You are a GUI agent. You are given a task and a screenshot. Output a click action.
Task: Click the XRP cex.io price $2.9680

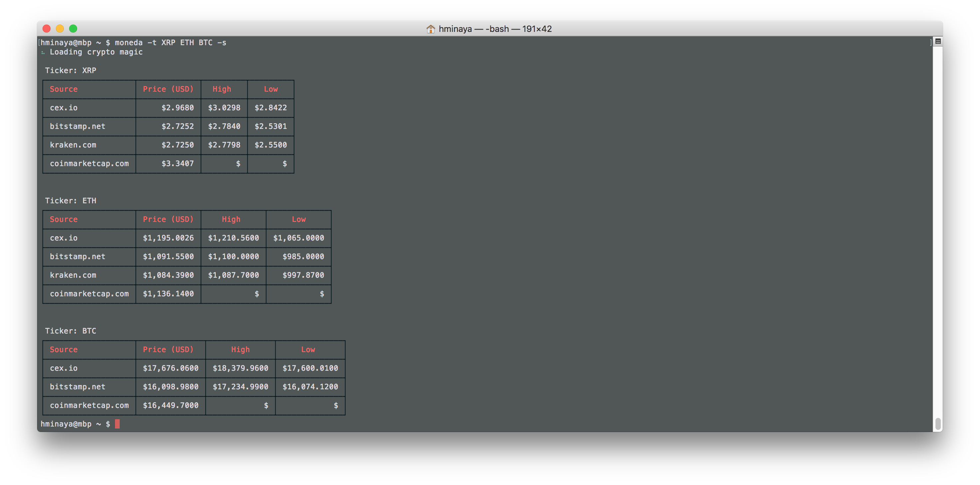(177, 108)
